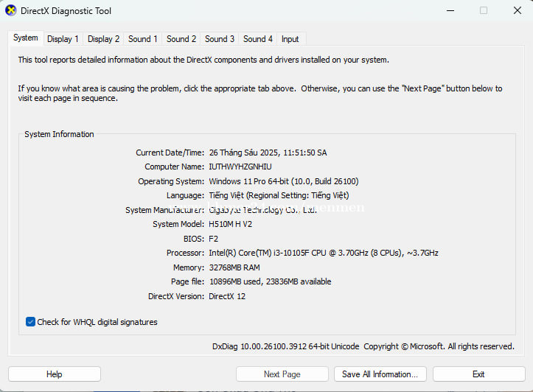533x392 pixels.
Task: Open the Input tab
Action: 290,39
